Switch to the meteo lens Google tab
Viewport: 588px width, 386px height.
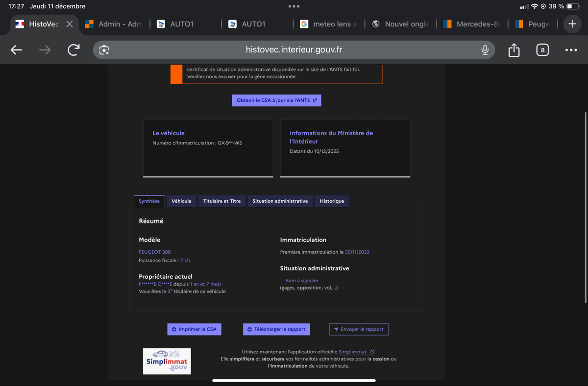pyautogui.click(x=329, y=24)
